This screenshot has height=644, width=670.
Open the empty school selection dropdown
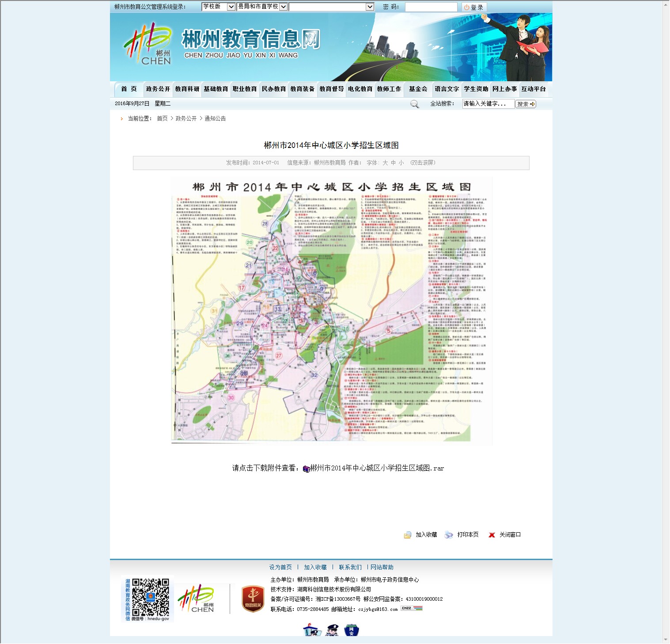[331, 7]
